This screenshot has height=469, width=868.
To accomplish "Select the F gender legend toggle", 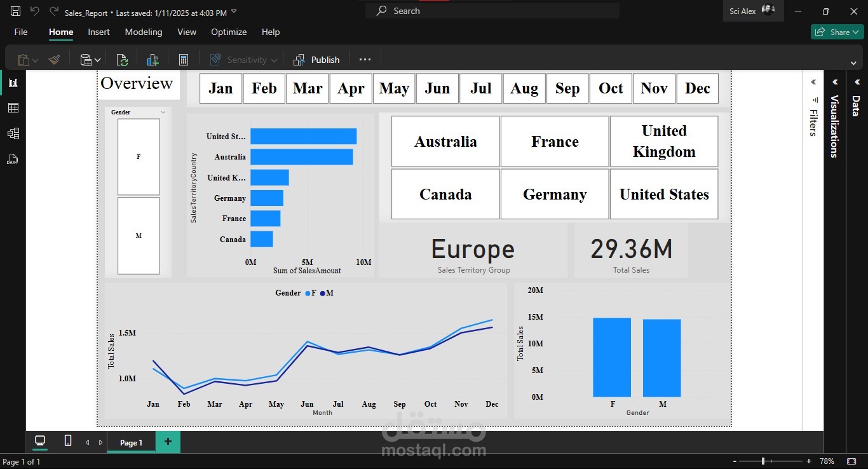I will pos(310,293).
